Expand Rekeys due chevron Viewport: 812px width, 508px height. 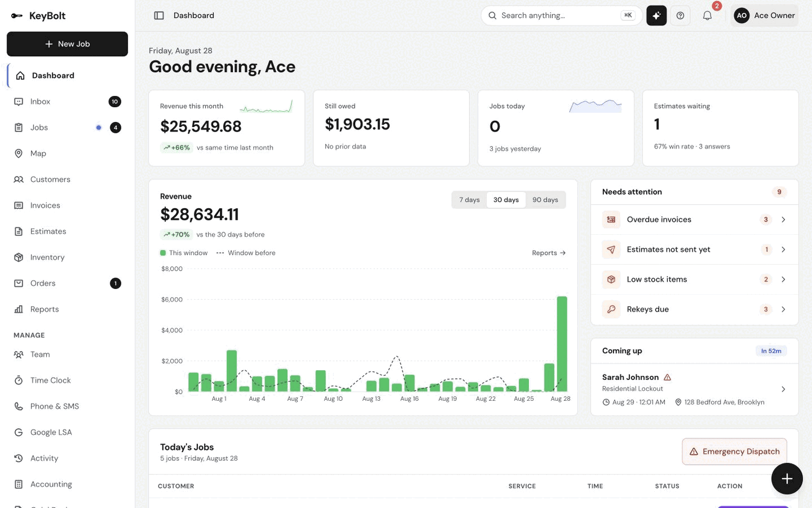[x=783, y=309]
